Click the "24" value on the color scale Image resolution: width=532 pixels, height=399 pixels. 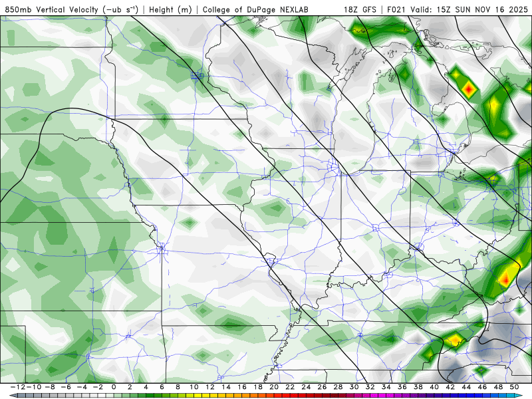pos(306,387)
